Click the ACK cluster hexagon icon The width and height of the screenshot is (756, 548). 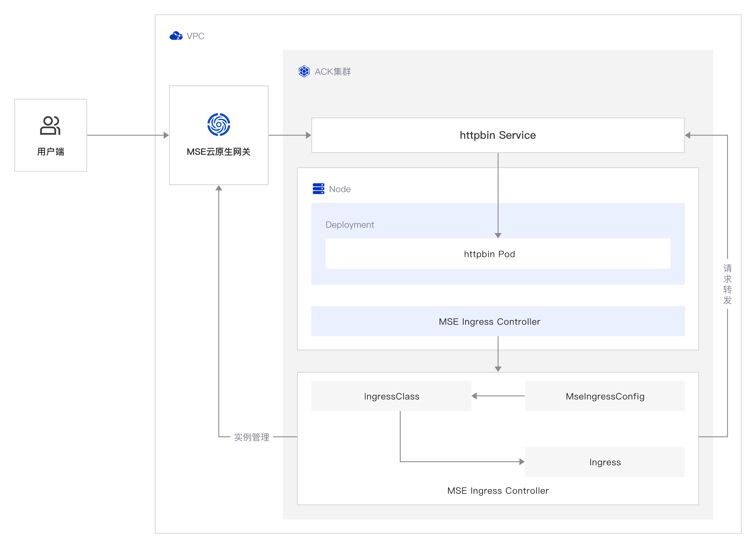[304, 71]
